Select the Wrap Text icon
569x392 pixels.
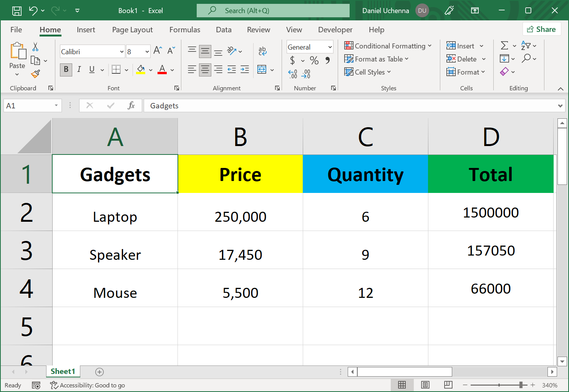tap(262, 50)
